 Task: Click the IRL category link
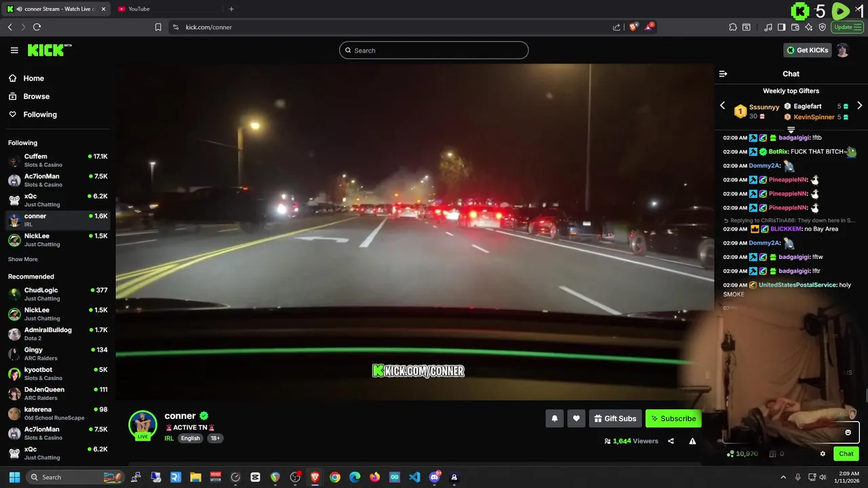pos(169,439)
